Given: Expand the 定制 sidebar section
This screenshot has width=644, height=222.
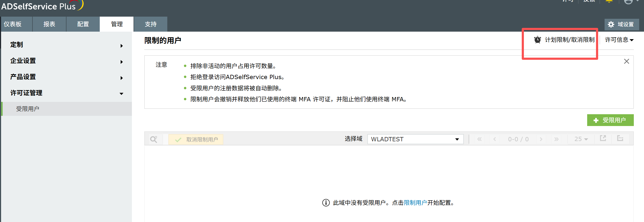Looking at the screenshot, I should tap(66, 45).
